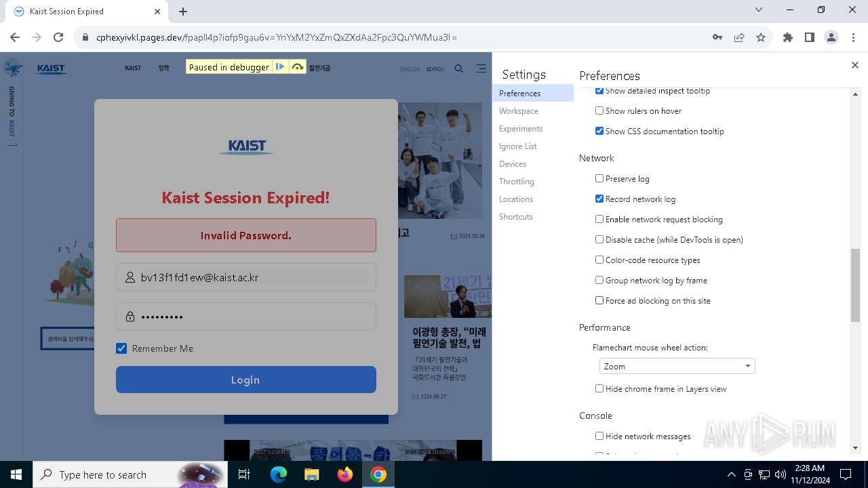Open the Experiments settings tab
The image size is (868, 488).
coord(533,129)
